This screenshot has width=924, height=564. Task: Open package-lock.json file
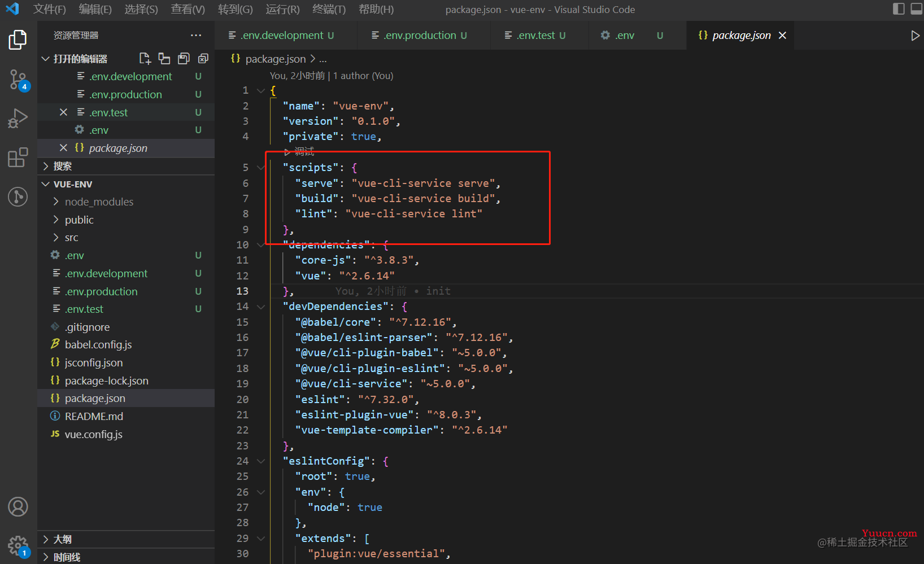click(126, 381)
